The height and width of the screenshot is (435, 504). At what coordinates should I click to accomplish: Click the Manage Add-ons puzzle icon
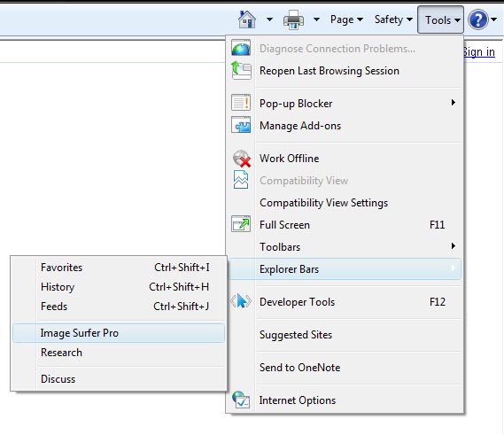click(x=241, y=125)
